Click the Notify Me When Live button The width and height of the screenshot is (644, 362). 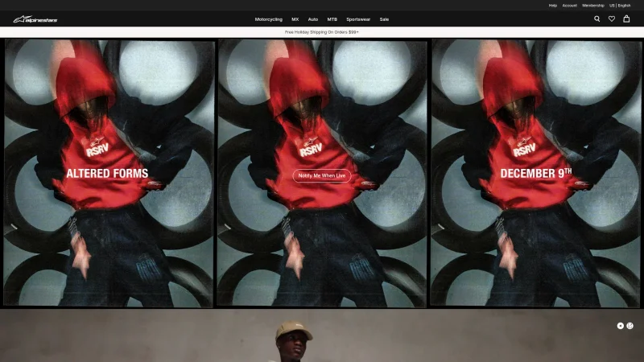point(321,175)
